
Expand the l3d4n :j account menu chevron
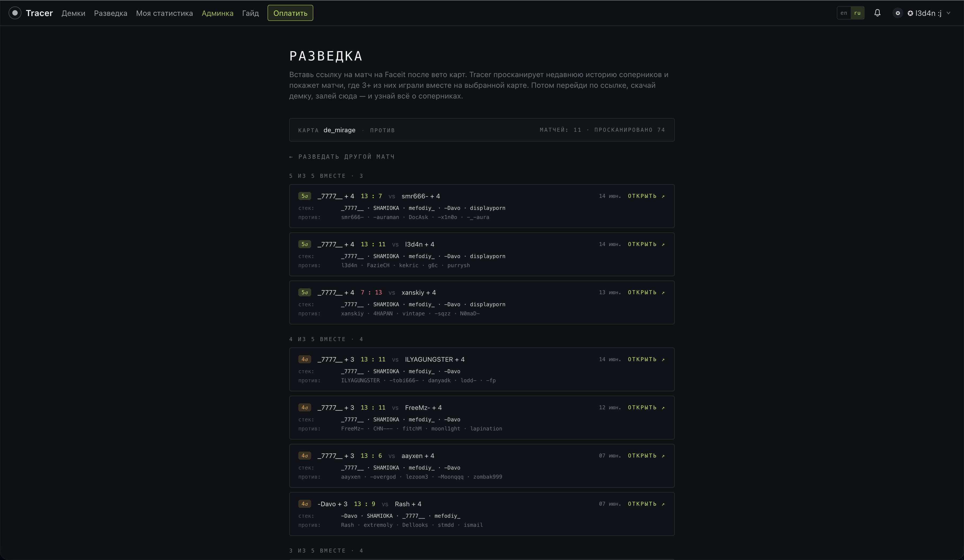click(x=948, y=13)
